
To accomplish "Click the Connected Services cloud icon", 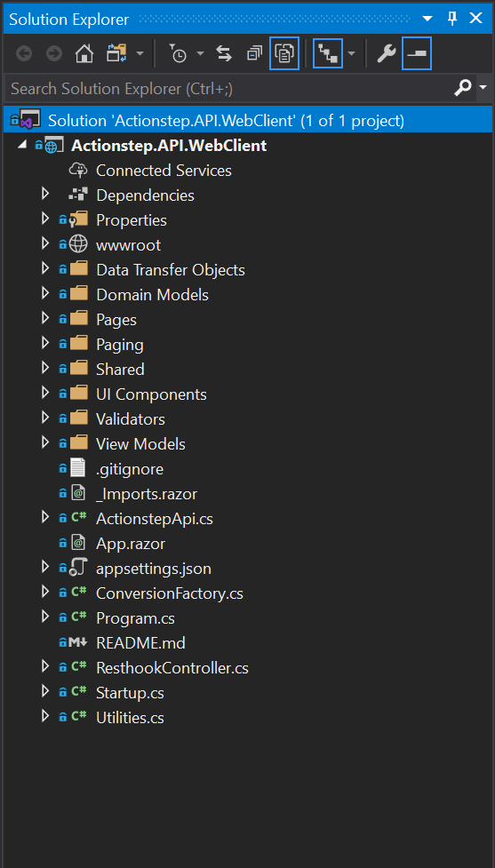I will coord(78,171).
